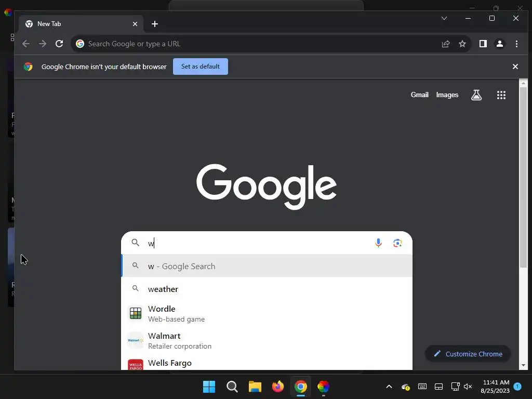Open Chrome's three-dot menu

tap(516, 44)
